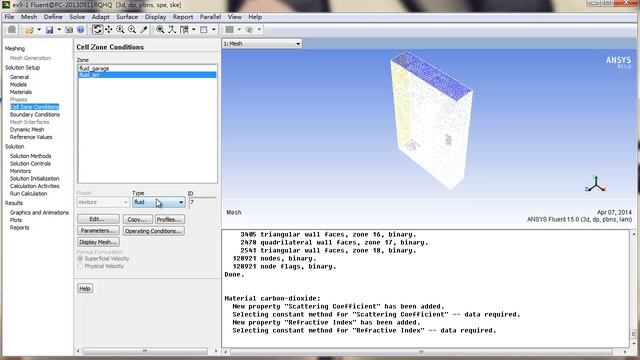Select the Zoom In magnifier tool

coord(120,29)
